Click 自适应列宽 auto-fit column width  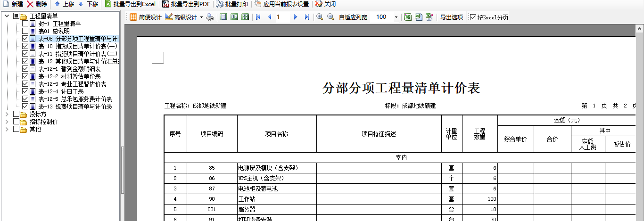[353, 17]
